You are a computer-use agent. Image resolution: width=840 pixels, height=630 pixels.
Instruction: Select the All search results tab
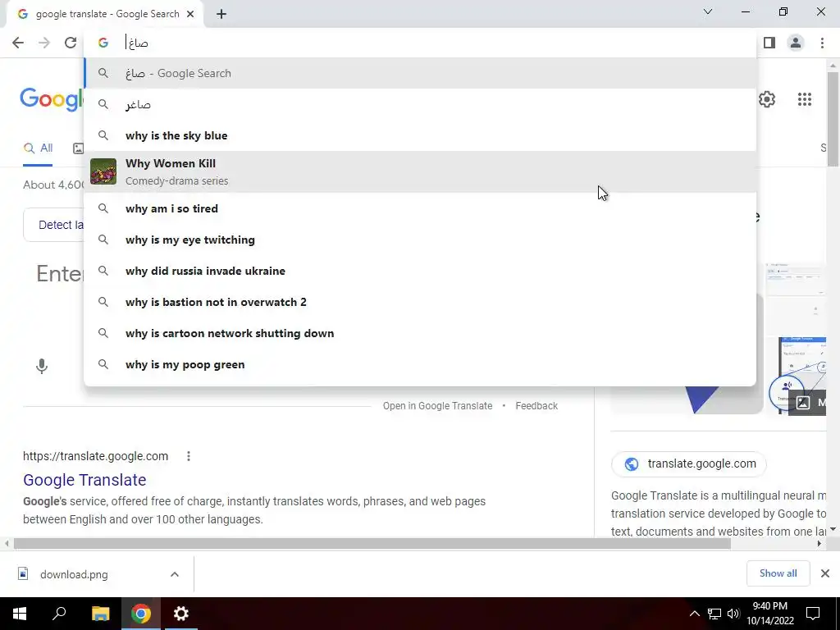tap(38, 148)
